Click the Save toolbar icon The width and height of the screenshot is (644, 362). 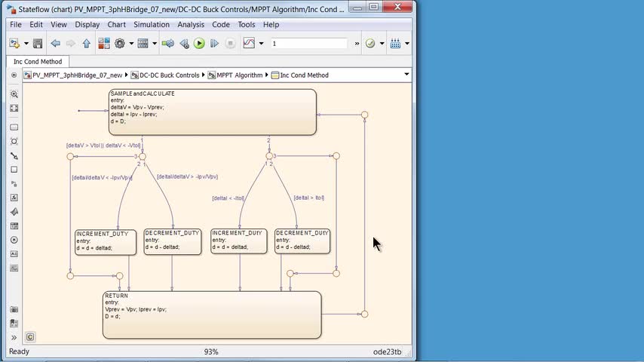[x=38, y=43]
